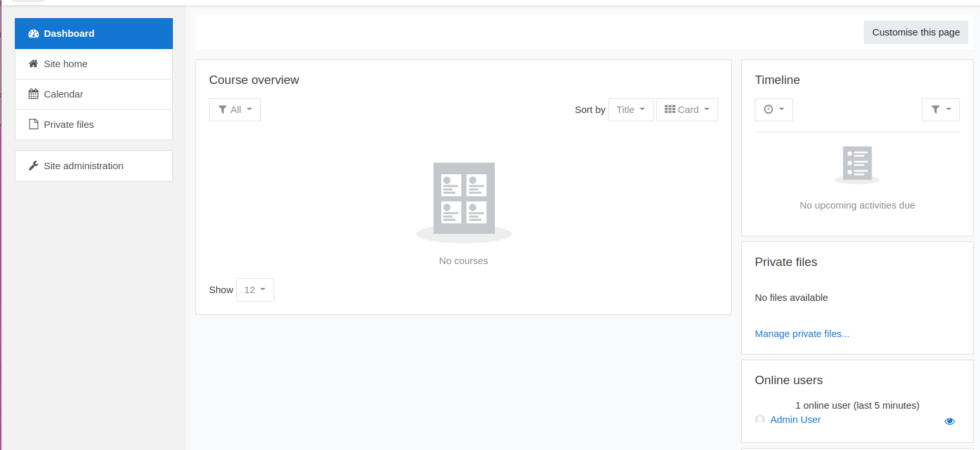Click the grid icon in Card button
This screenshot has height=450, width=980.
pos(670,110)
